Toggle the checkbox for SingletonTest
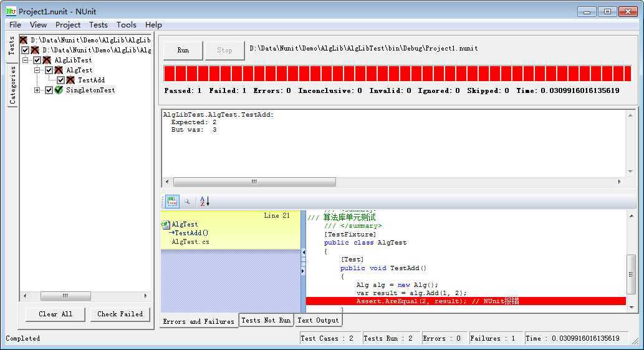The width and height of the screenshot is (644, 350). (x=49, y=90)
